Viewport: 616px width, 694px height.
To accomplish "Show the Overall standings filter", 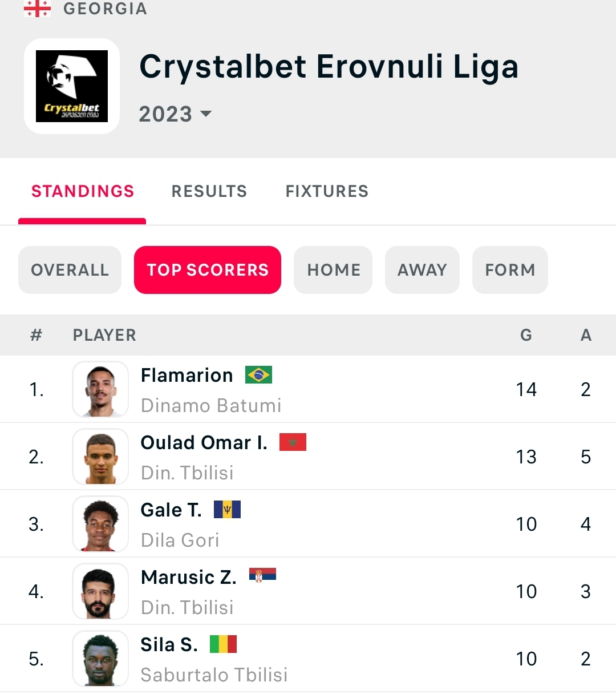I will [x=70, y=270].
